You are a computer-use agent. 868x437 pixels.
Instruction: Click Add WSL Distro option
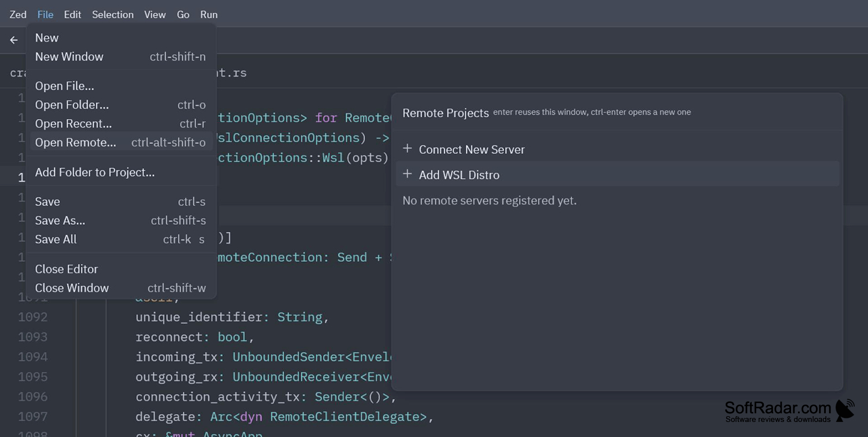pos(617,174)
